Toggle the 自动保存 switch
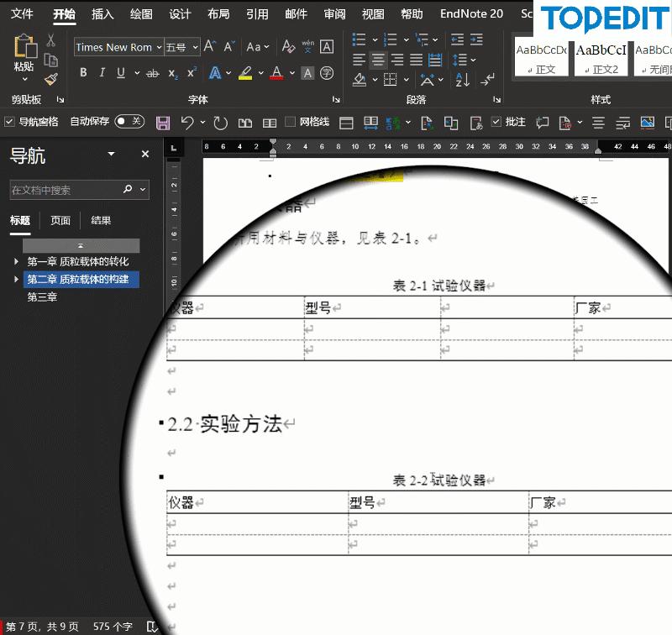 [129, 121]
